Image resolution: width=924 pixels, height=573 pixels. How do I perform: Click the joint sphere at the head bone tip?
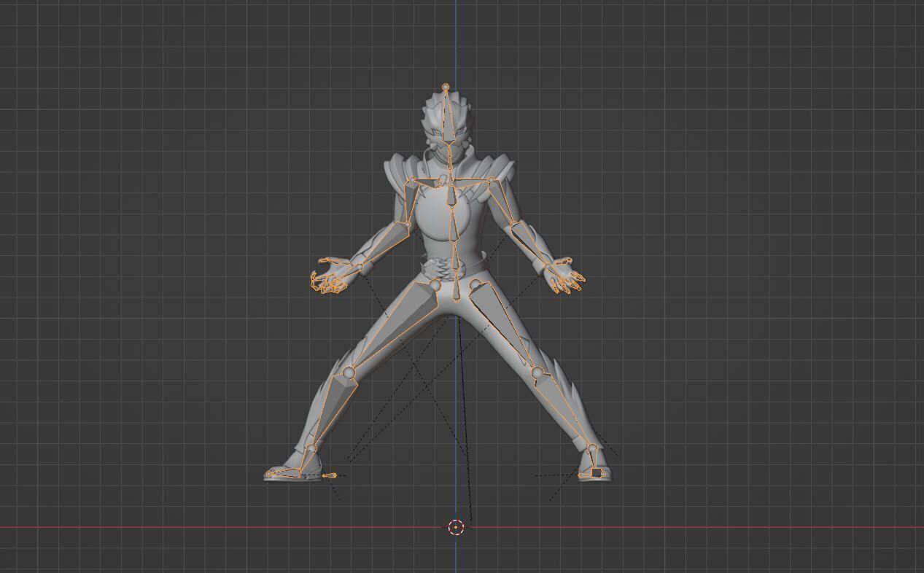[446, 87]
